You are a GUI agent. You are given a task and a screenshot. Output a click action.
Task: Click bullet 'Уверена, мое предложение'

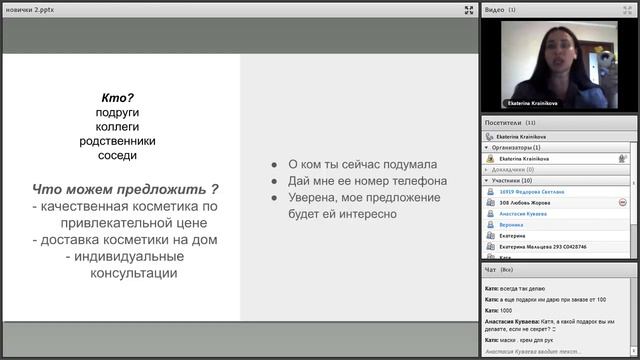pos(364,198)
